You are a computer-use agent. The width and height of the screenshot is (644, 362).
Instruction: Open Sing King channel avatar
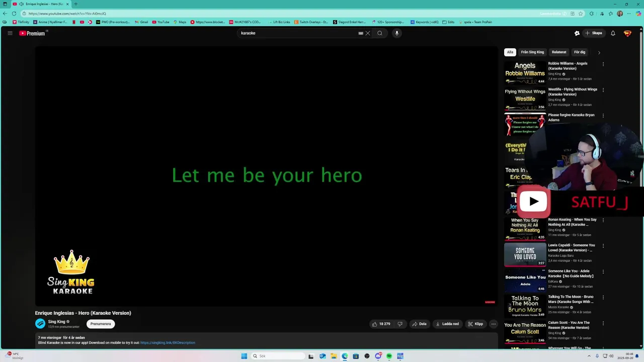[x=40, y=324]
